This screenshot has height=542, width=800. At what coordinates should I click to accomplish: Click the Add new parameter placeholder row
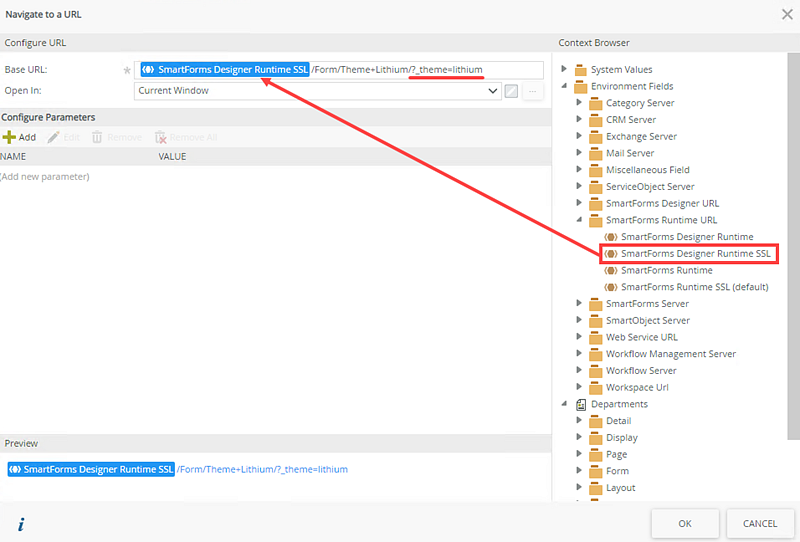pyautogui.click(x=46, y=177)
